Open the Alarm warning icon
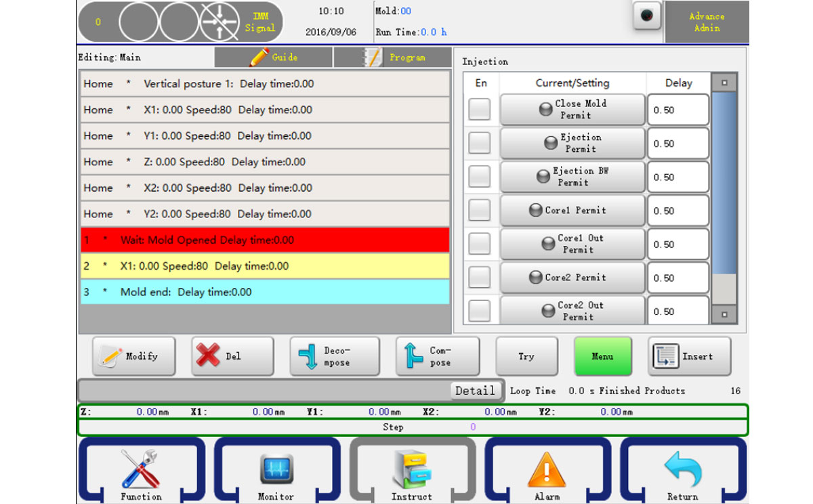Viewport: 813px width, 504px height. [x=547, y=470]
